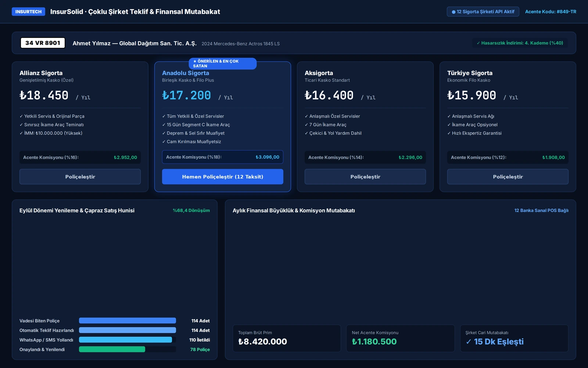Click the 34 VR 8901 license plate
Viewport: 588px width, 368px height.
43,43
